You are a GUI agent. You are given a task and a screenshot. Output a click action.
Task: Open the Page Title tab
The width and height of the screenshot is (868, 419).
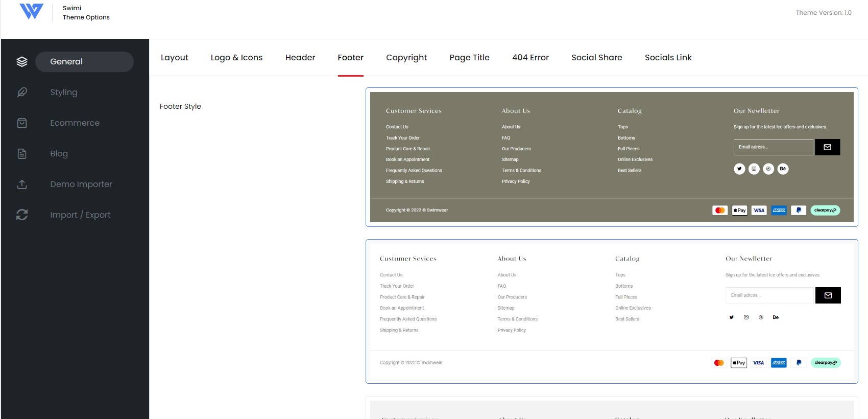pos(469,58)
